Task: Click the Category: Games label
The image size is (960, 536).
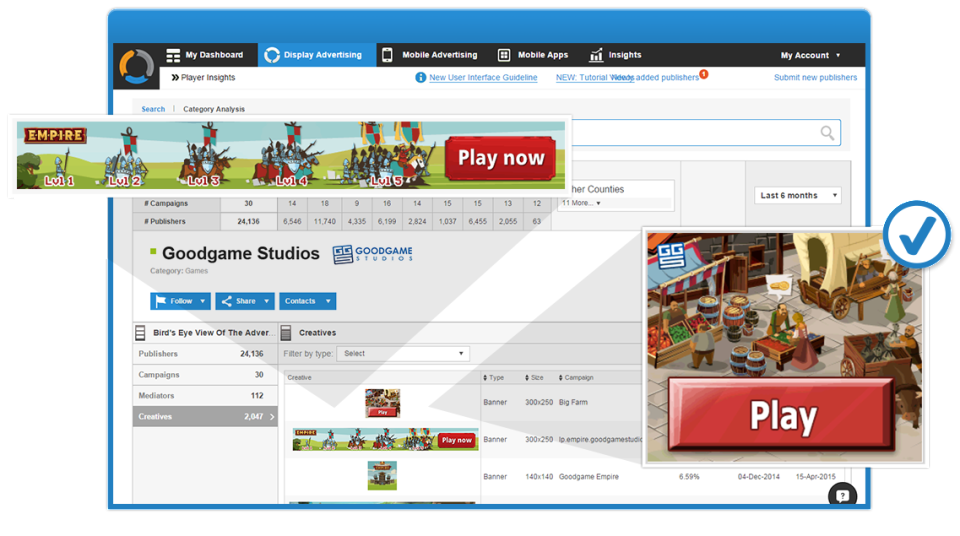Action: 179,271
